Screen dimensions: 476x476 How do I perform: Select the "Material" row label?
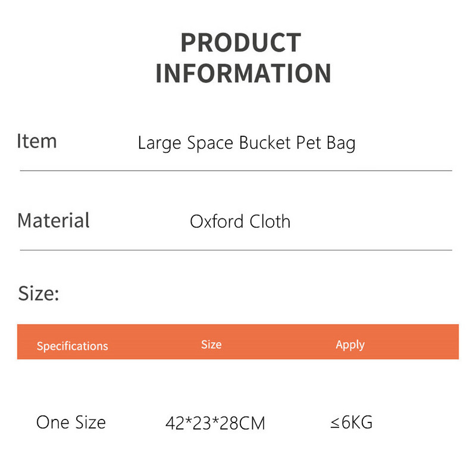point(54,220)
